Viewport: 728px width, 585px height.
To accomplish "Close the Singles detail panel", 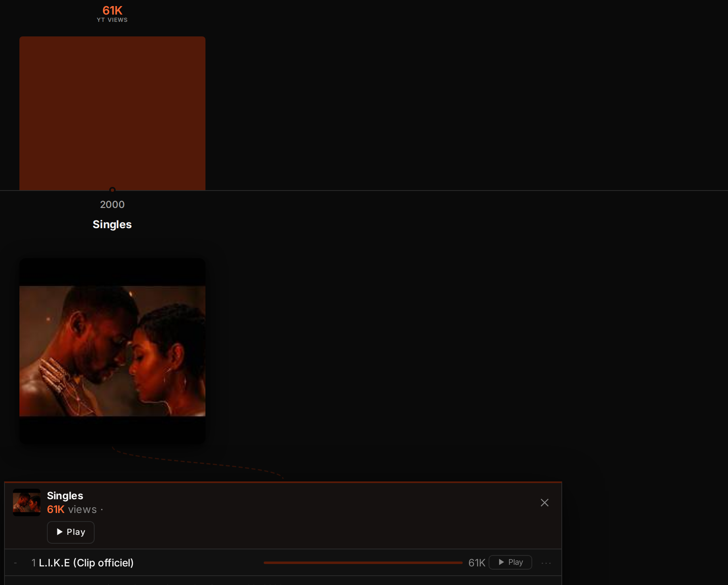I will [544, 502].
